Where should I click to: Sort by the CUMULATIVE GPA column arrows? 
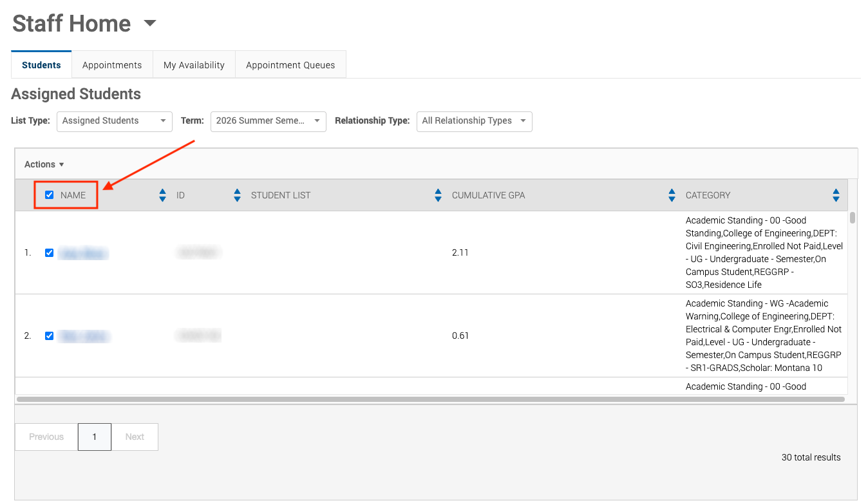pos(672,195)
